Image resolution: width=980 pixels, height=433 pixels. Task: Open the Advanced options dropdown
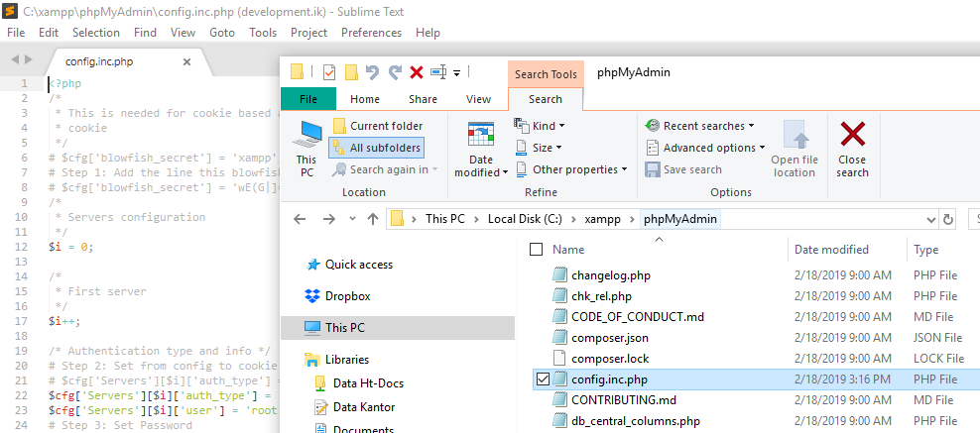705,148
